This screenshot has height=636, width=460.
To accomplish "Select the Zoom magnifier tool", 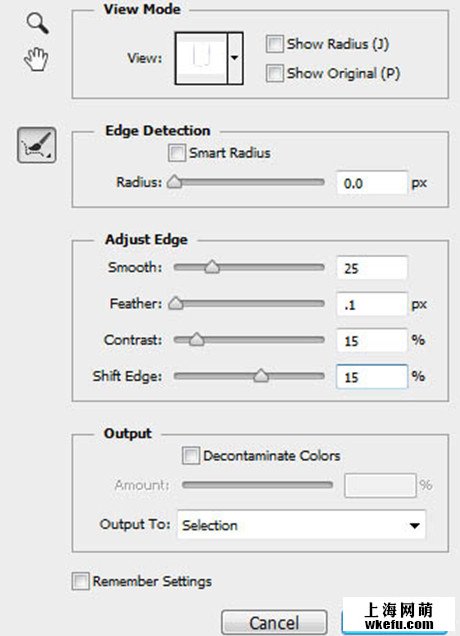I will pos(38,23).
